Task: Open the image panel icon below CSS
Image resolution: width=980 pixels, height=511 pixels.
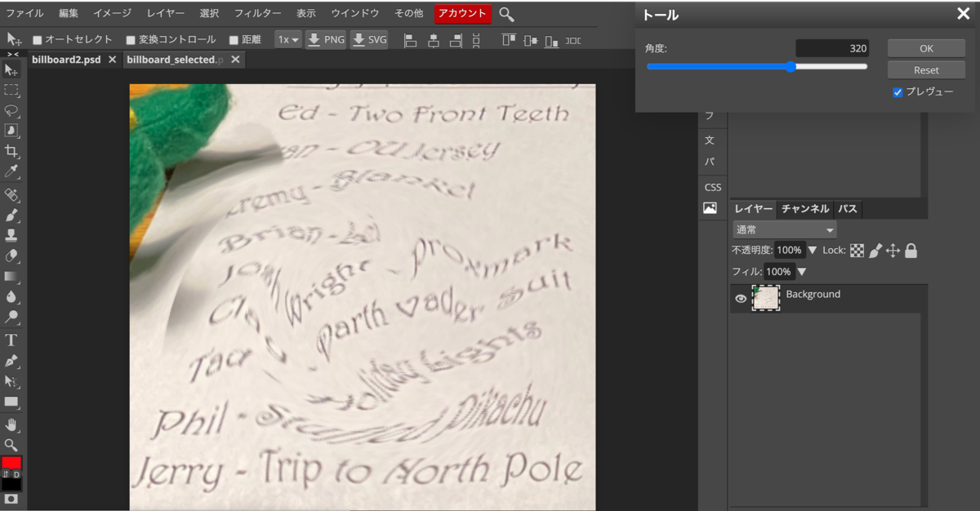Action: pyautogui.click(x=710, y=208)
